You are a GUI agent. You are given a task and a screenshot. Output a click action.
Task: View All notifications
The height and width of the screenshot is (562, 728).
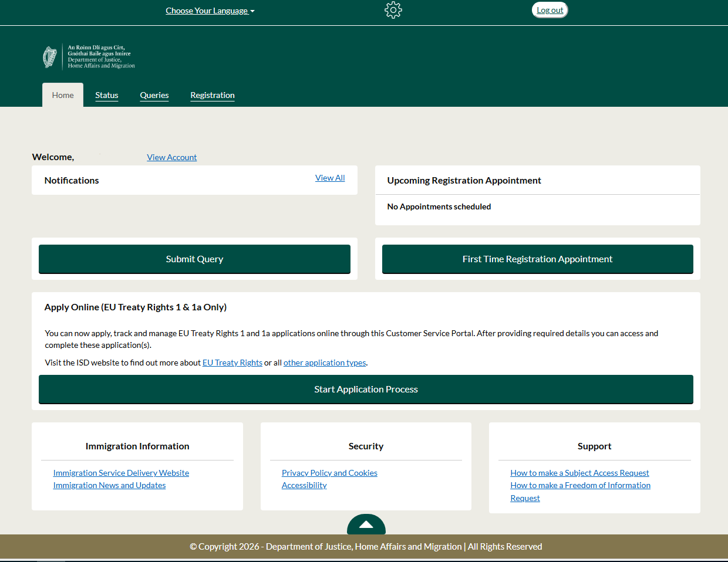pos(330,178)
